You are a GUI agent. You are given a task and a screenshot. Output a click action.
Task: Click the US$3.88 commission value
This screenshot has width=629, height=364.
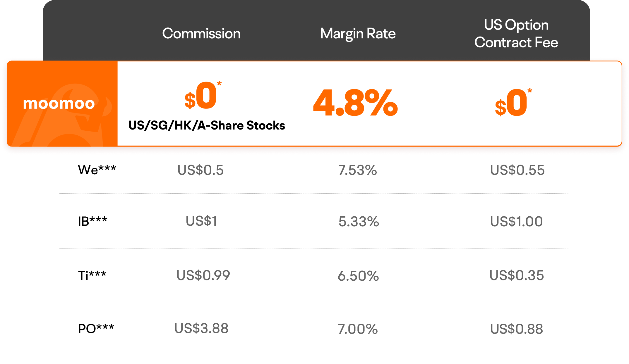click(x=201, y=328)
